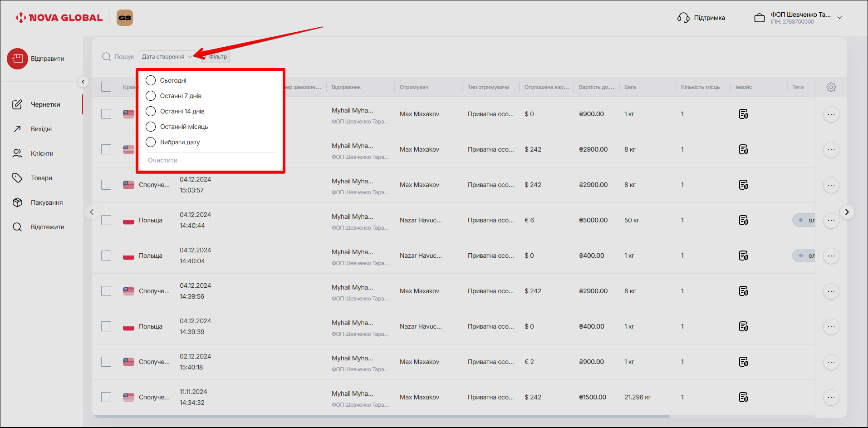Click the Фільтр add filter button
This screenshot has width=868, height=428.
216,57
